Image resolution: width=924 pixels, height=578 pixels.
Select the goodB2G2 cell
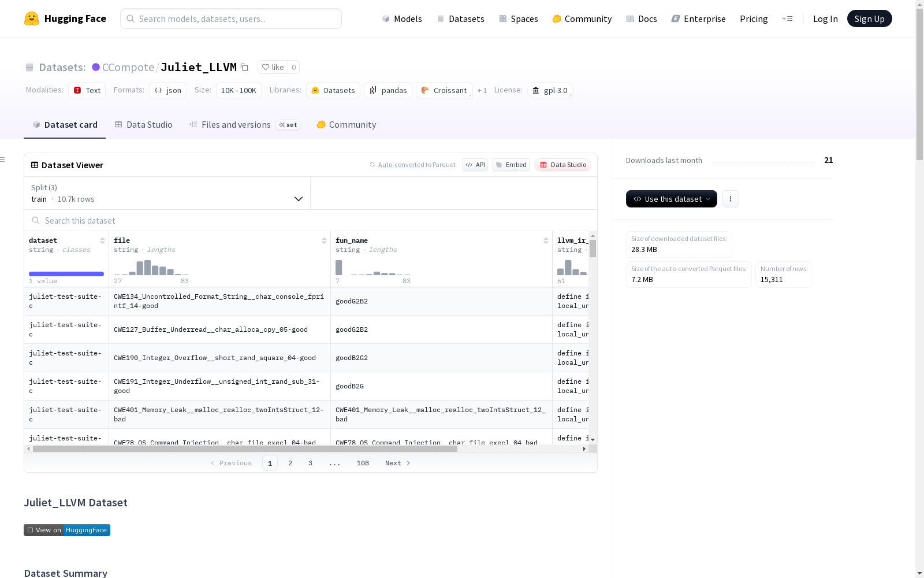(x=441, y=358)
